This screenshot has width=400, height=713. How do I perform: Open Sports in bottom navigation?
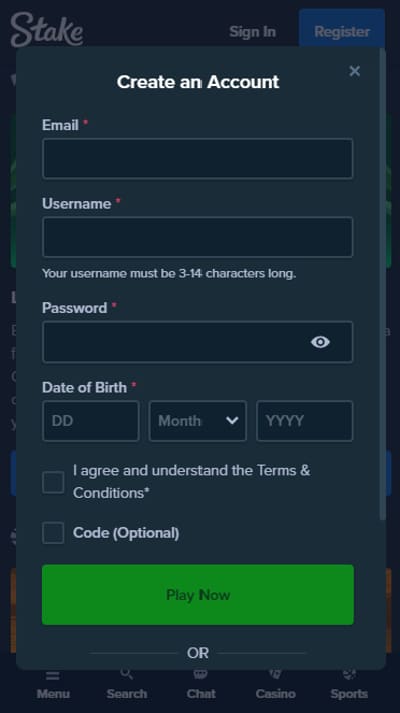click(x=349, y=686)
